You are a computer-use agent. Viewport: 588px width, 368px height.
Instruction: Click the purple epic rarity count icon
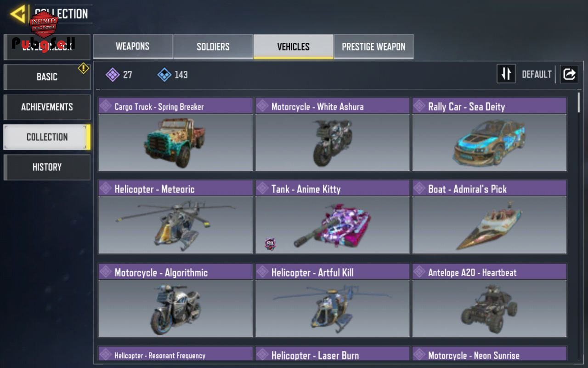click(x=113, y=75)
